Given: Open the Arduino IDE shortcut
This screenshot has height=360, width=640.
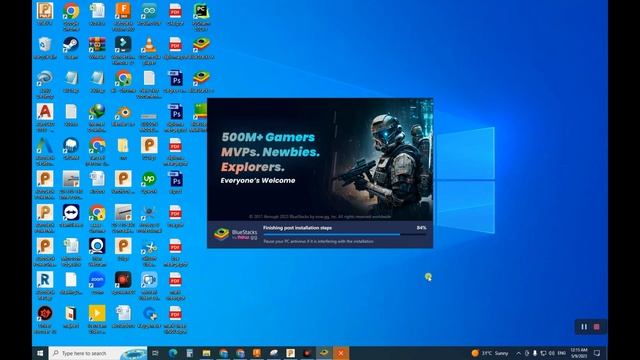Looking at the screenshot, I should click(149, 14).
